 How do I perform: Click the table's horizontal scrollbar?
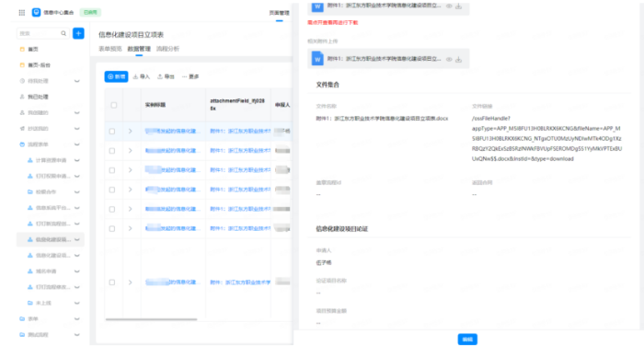[x=151, y=319]
